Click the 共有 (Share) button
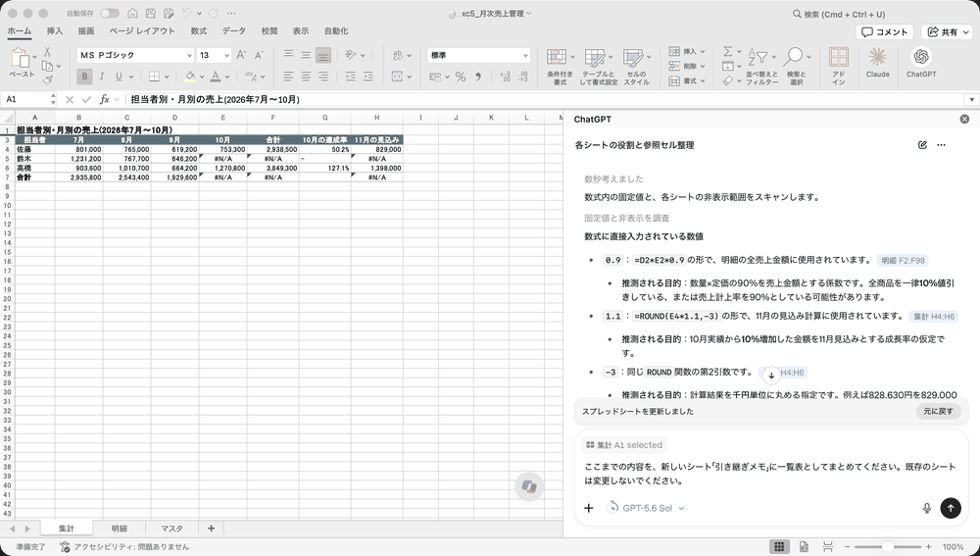 [x=949, y=32]
